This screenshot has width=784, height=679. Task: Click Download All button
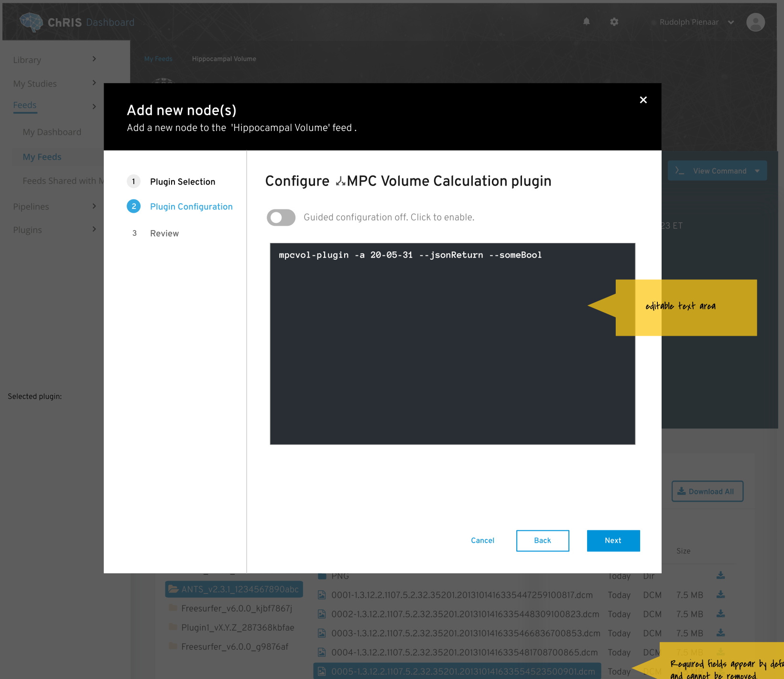tap(708, 491)
